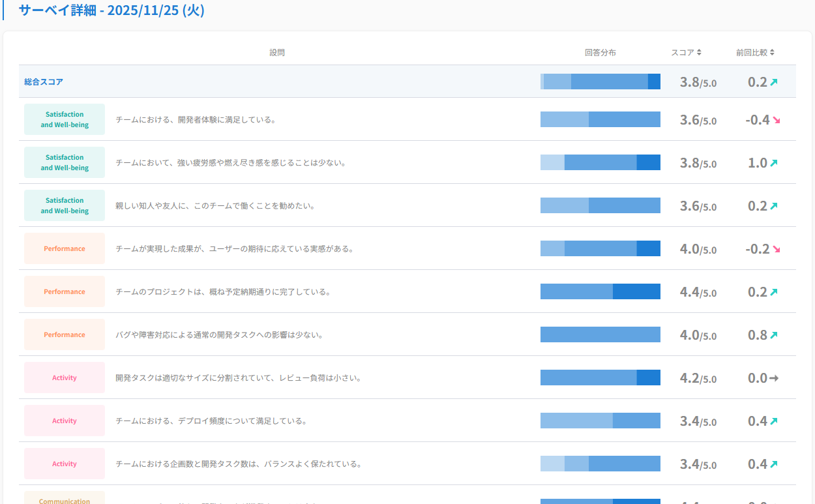Click Activity badge beside レビュー負荷は小さい question
The image size is (815, 504).
pyautogui.click(x=65, y=378)
